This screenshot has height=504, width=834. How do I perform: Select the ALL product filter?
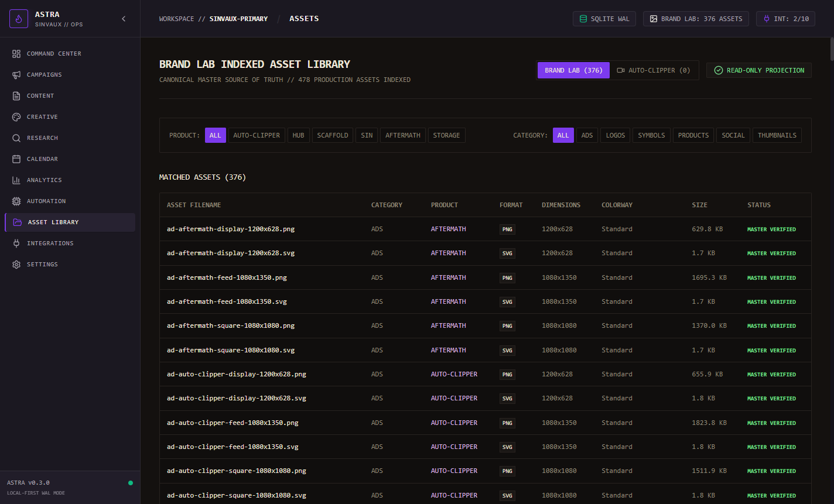(215, 135)
